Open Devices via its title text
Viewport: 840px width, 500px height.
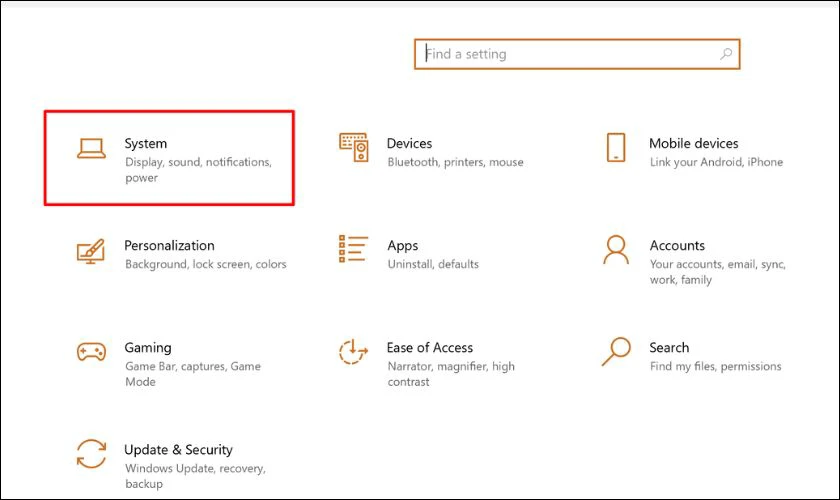(409, 143)
